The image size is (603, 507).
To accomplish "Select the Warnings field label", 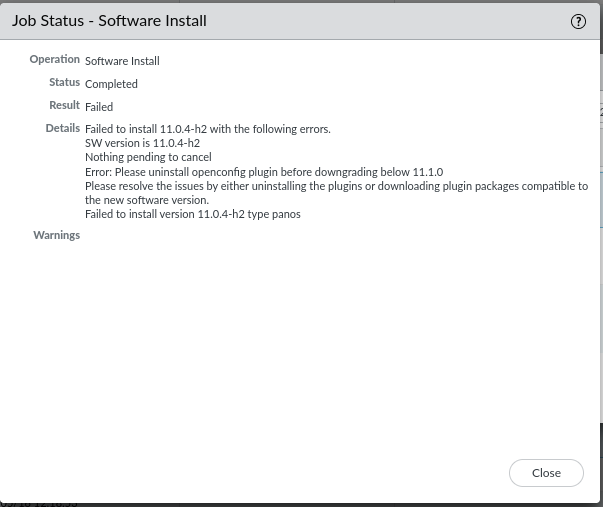I will (x=57, y=235).
